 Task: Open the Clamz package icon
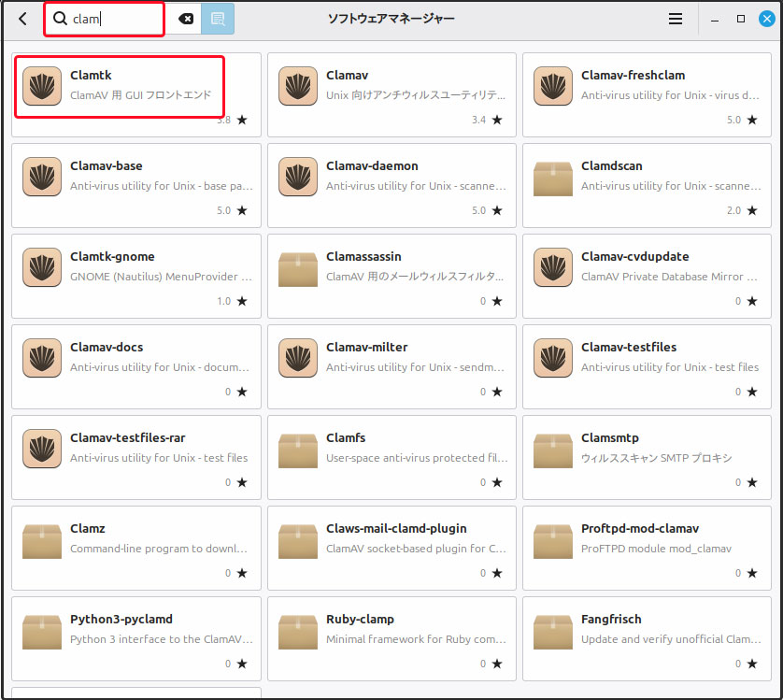point(42,540)
